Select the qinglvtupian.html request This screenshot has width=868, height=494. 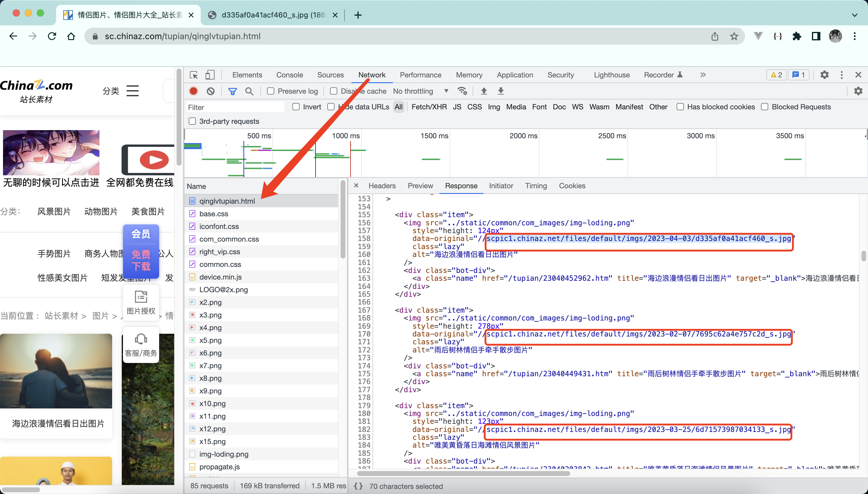click(261, 201)
